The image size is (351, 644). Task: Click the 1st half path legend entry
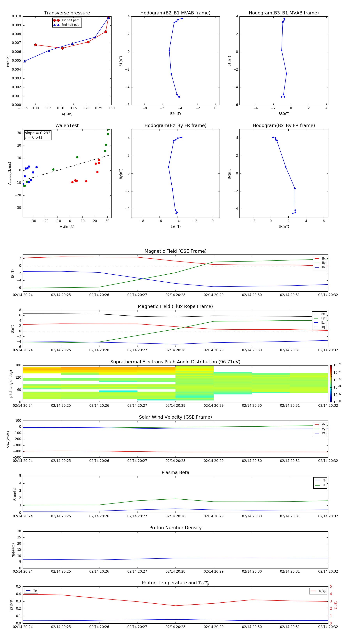click(66, 20)
